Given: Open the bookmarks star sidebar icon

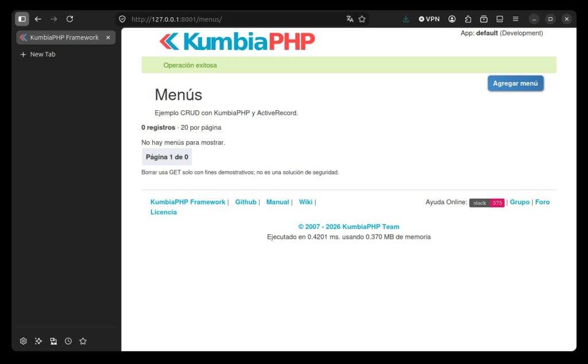Looking at the screenshot, I should coord(83,341).
